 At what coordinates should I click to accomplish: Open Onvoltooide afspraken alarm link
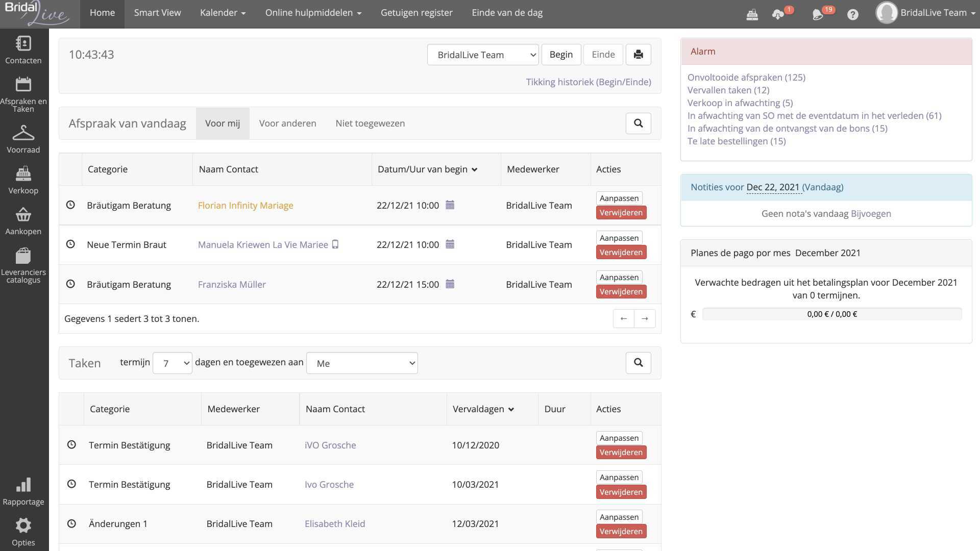(x=746, y=78)
